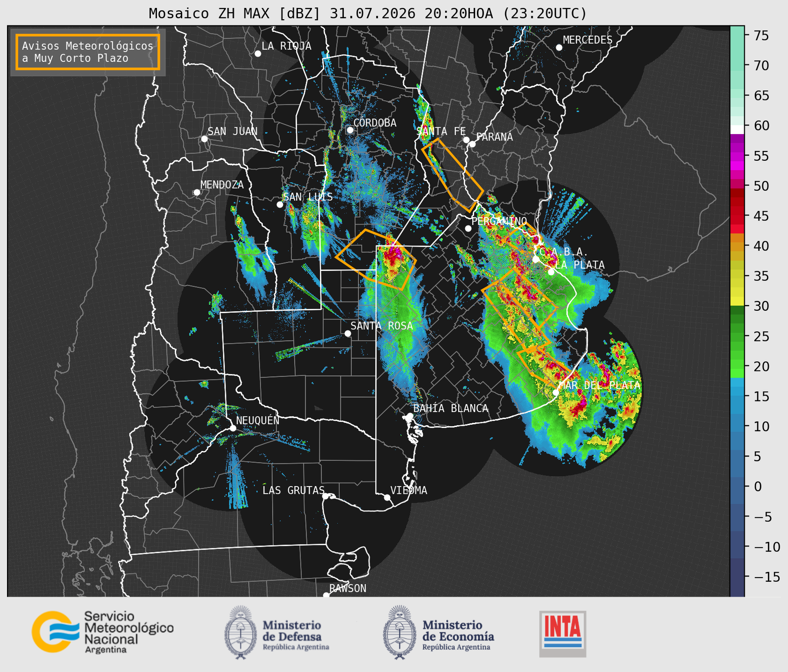Image resolution: width=788 pixels, height=672 pixels.
Task: Click the San Juan city marker dot
Action: tap(204, 139)
